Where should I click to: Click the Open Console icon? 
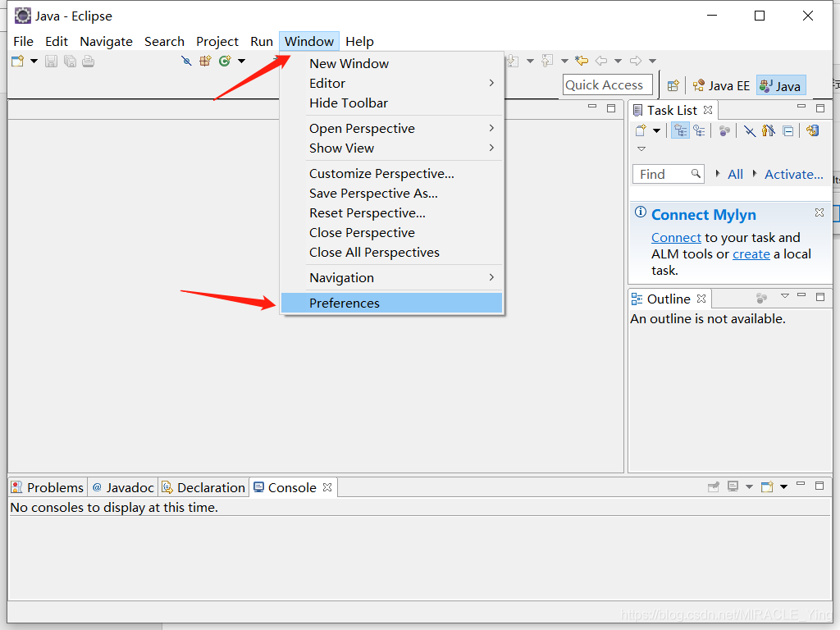pos(767,486)
